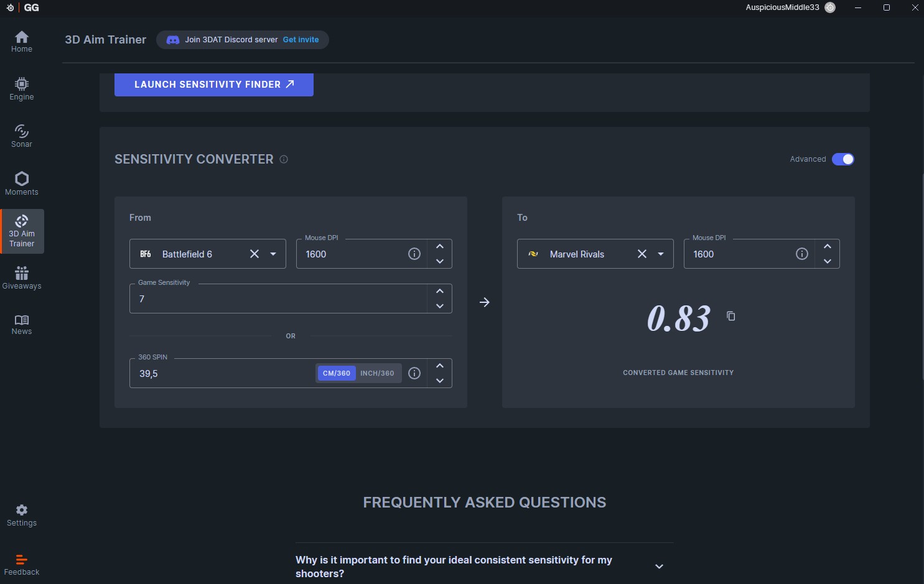
Task: Switch to INCH/360 unit
Action: coord(377,373)
